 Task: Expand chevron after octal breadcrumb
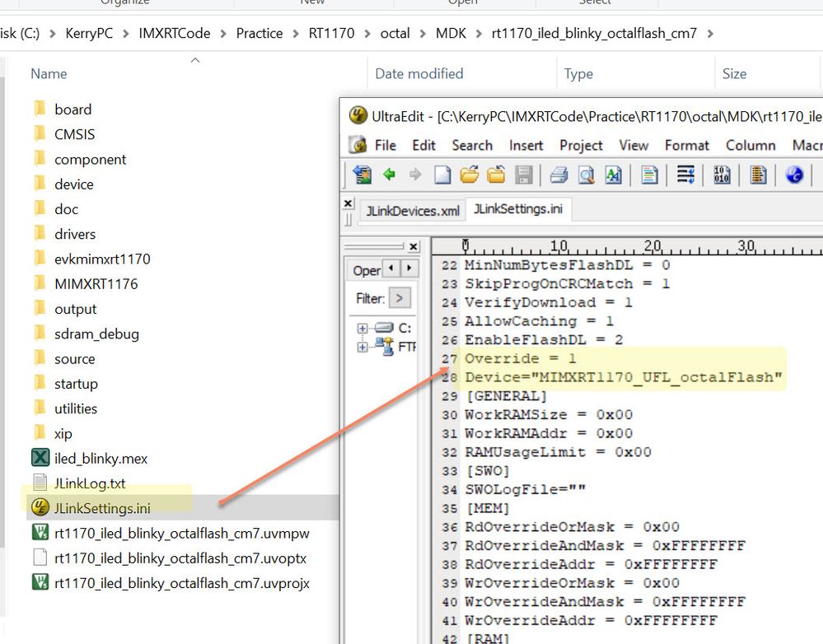[423, 34]
